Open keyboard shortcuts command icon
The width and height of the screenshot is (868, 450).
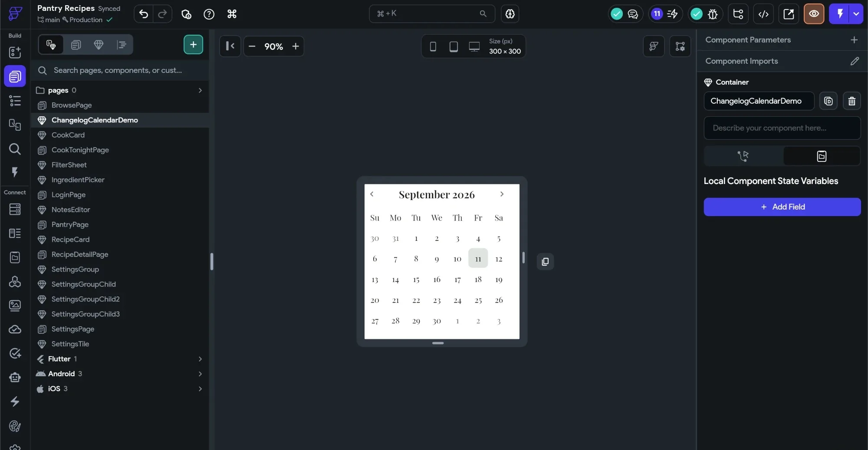click(232, 14)
